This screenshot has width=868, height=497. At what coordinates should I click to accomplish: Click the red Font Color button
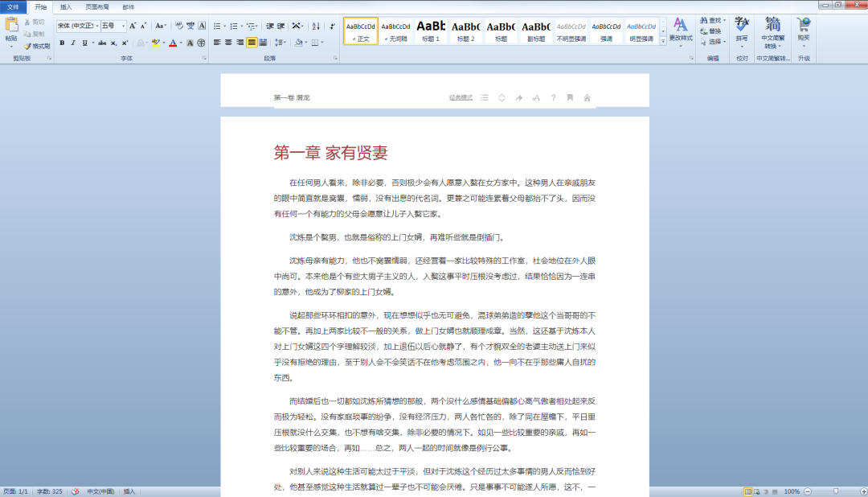(x=173, y=43)
